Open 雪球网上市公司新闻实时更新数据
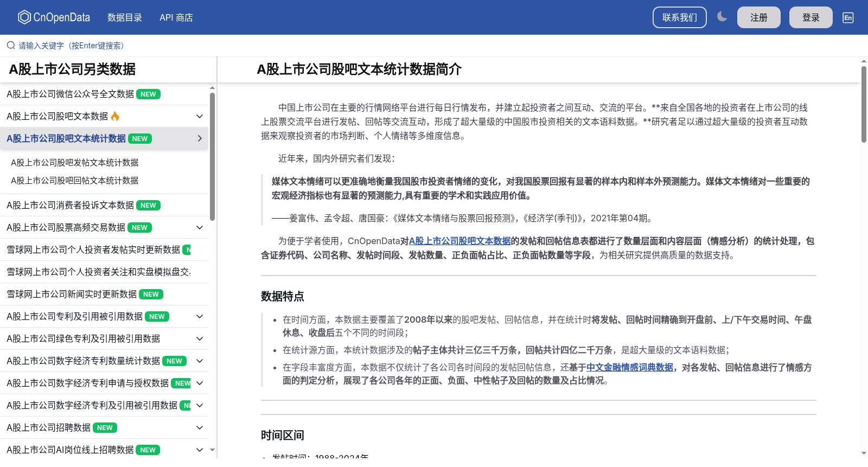The image size is (868, 467). tap(72, 294)
